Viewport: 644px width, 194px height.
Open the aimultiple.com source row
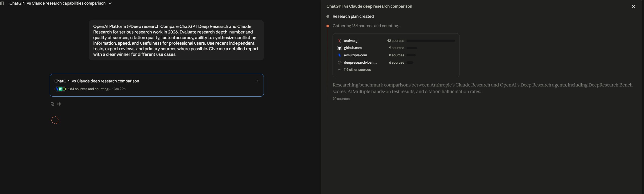pos(396,55)
